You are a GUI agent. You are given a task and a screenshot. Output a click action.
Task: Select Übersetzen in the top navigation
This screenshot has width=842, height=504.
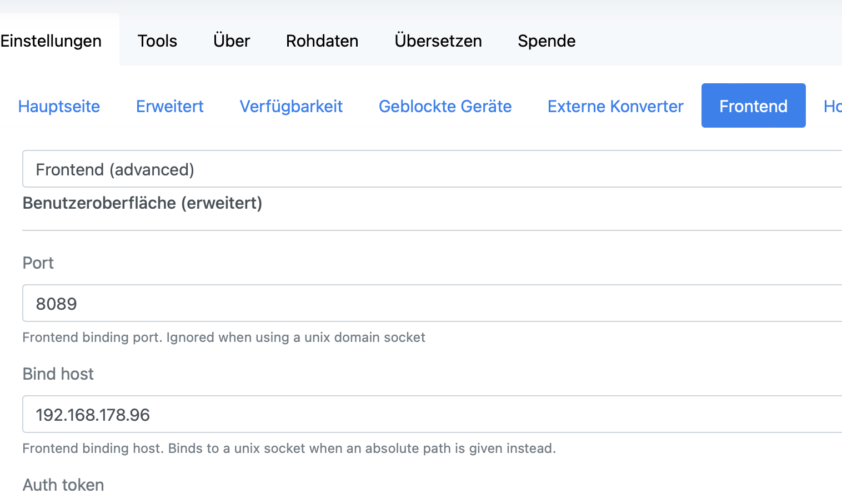[x=438, y=41]
